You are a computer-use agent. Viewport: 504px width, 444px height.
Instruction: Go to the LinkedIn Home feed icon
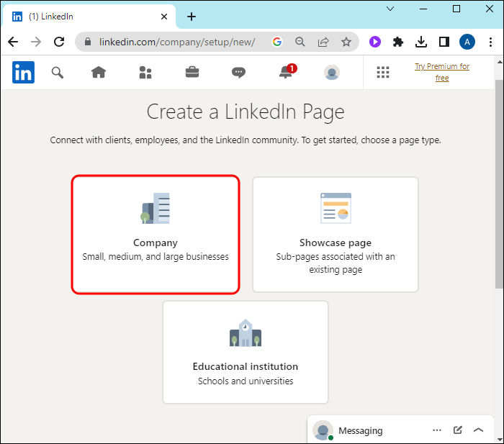point(99,72)
